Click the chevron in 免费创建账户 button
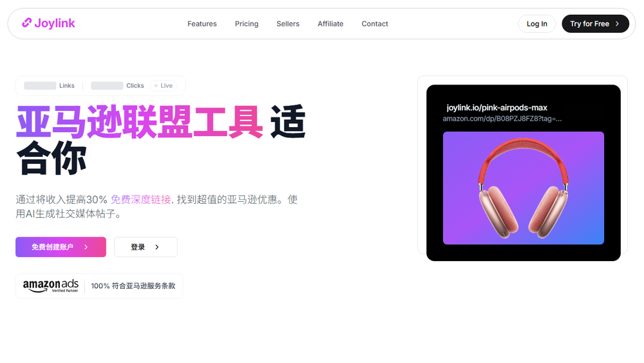Image resolution: width=644 pixels, height=363 pixels. [86, 247]
